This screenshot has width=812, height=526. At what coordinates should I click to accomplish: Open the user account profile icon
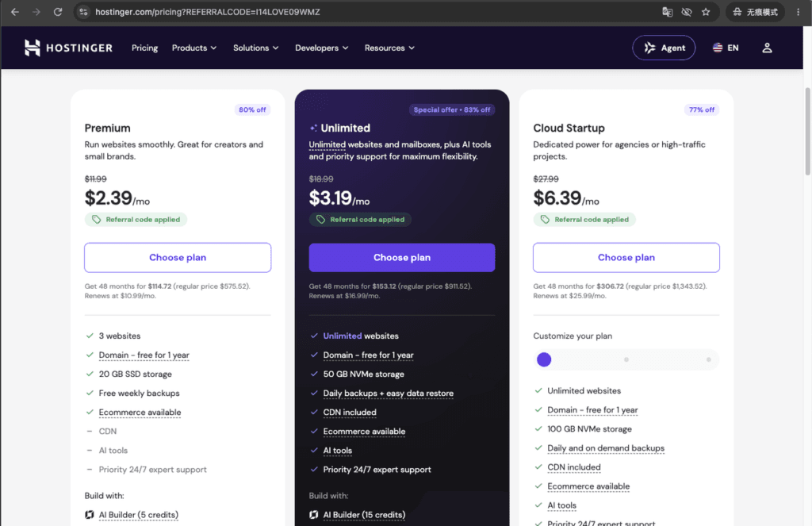coord(767,48)
